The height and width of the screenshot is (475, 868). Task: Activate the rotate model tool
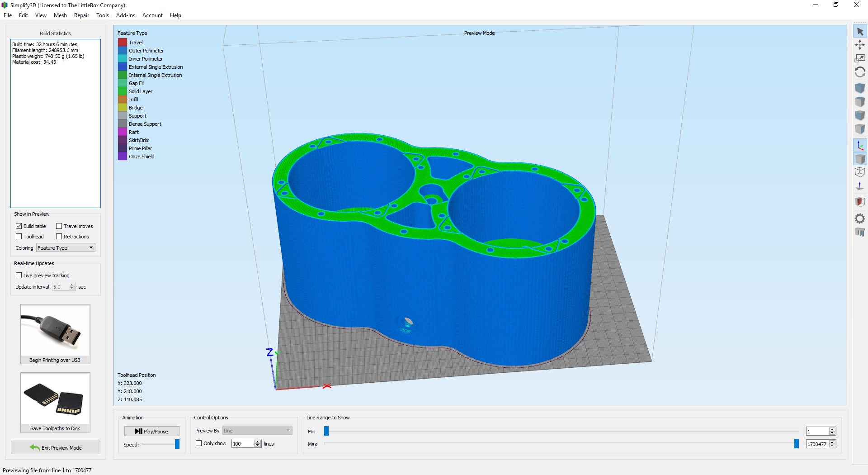[860, 72]
